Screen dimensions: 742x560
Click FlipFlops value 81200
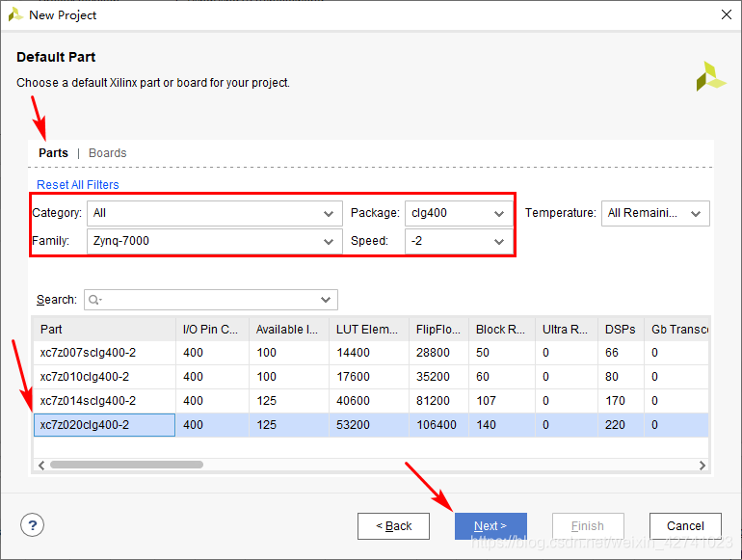pos(433,401)
